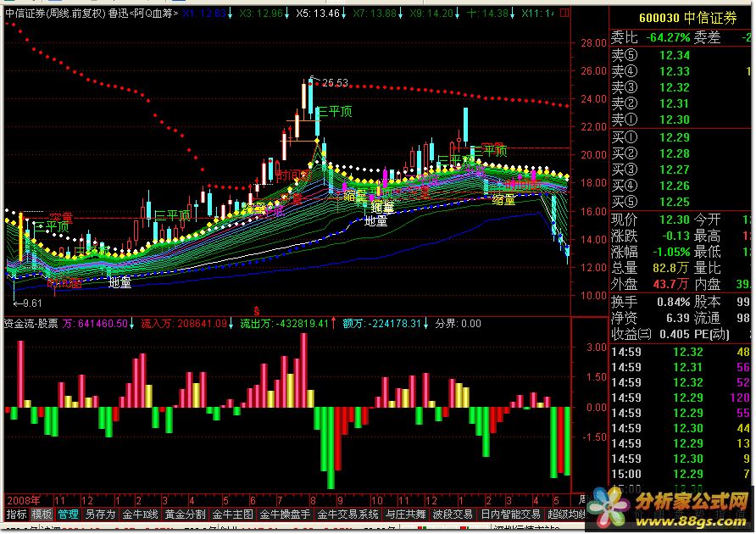The height and width of the screenshot is (534, 756).
Task: Click the 涨跌 -0.13 field
Action: pos(651,236)
